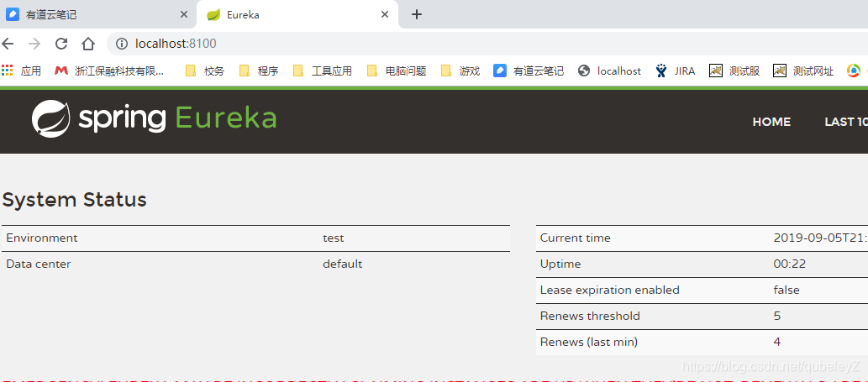Select the renews threshold value 5
Screen dimensions: 868x382
(776, 317)
